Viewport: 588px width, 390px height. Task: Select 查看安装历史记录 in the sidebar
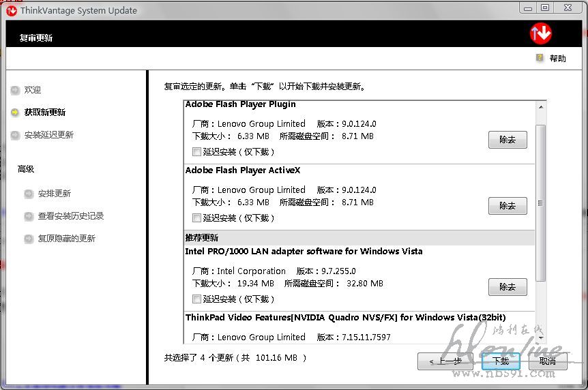70,216
